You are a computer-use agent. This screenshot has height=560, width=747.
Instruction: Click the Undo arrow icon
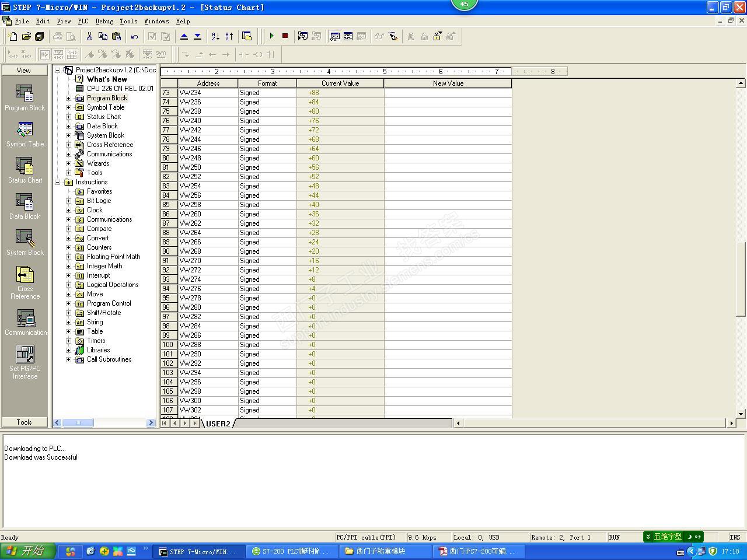[134, 36]
